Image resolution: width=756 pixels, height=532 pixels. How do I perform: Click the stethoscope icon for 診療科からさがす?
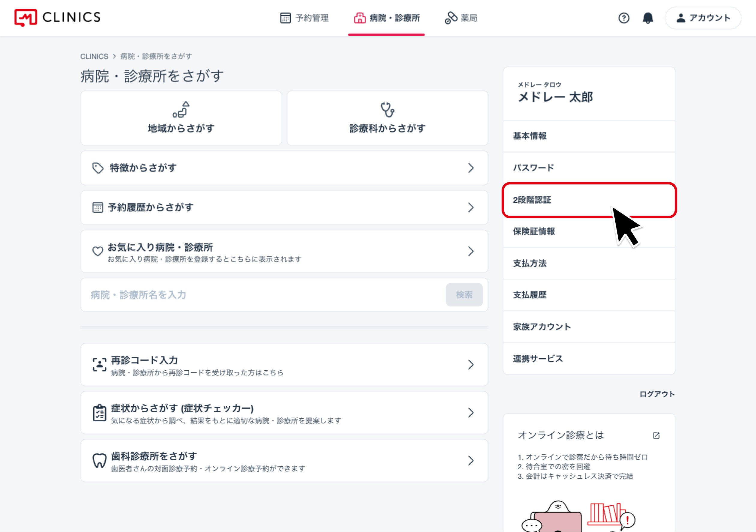coord(387,110)
